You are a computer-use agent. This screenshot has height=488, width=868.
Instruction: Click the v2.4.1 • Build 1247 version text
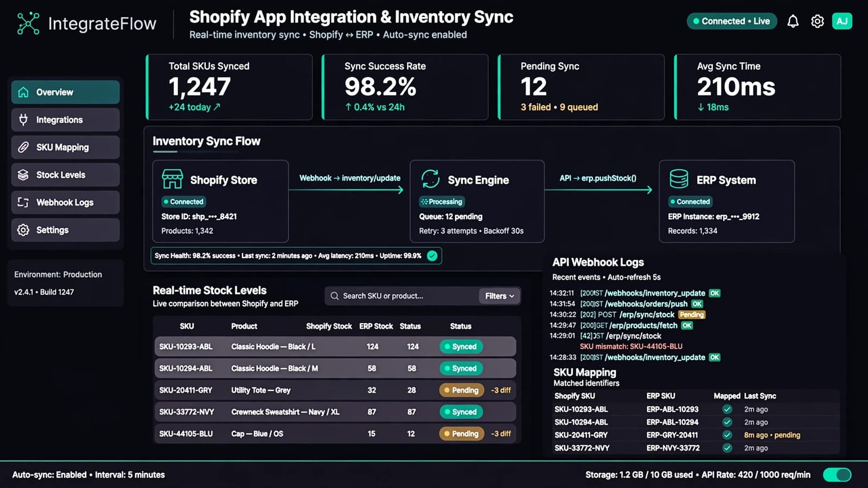44,292
